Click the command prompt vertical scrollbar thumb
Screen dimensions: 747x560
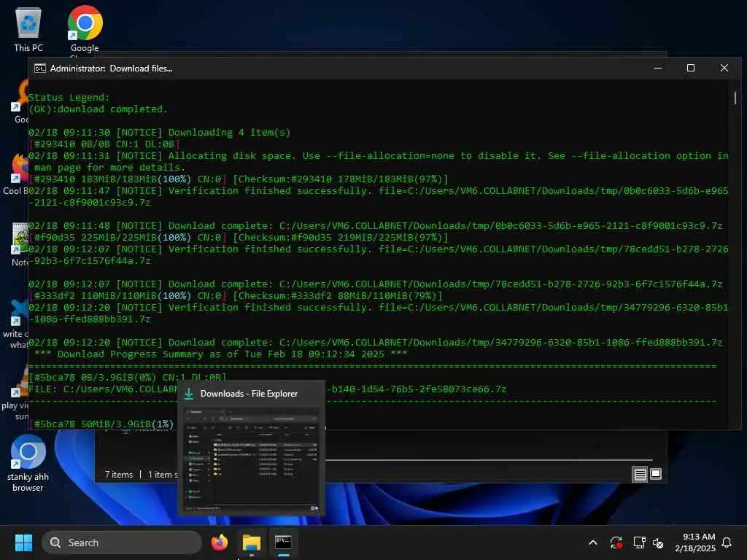[x=735, y=98]
